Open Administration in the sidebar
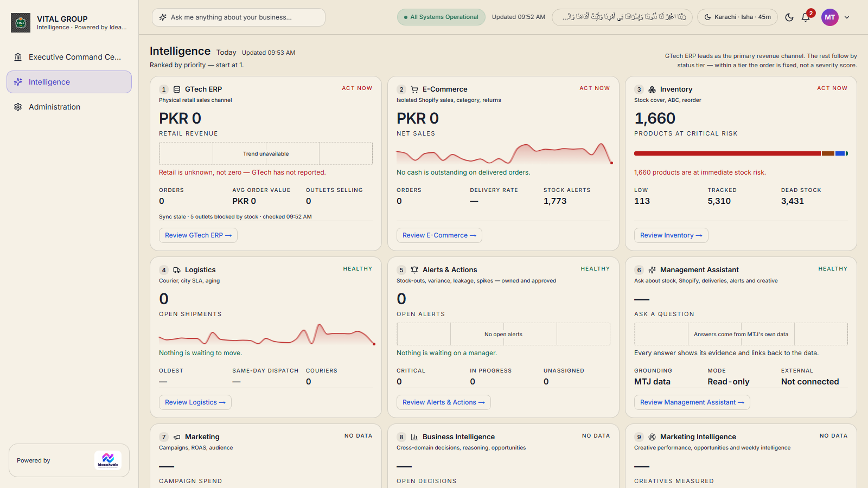 pyautogui.click(x=69, y=107)
